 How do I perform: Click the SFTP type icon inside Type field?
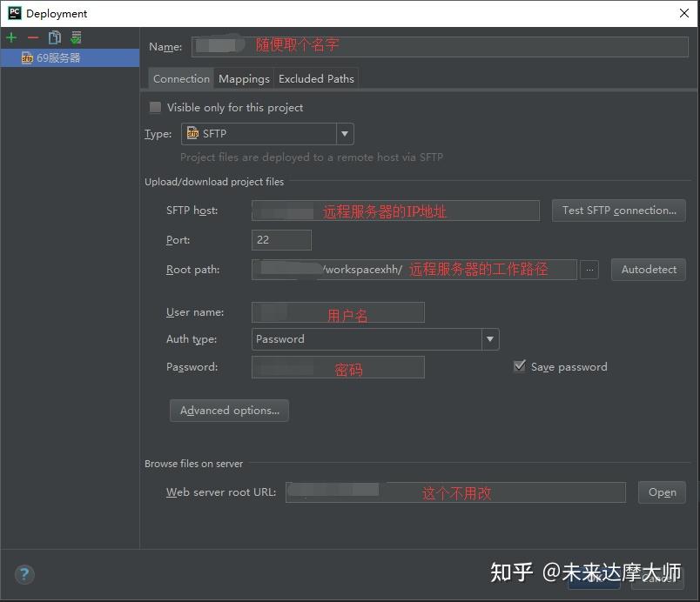tap(192, 134)
